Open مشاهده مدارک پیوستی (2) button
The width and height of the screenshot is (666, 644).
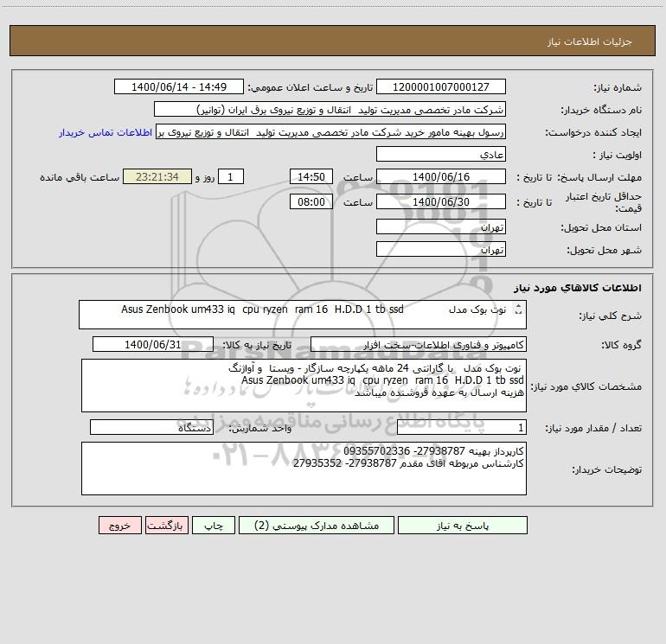(317, 525)
